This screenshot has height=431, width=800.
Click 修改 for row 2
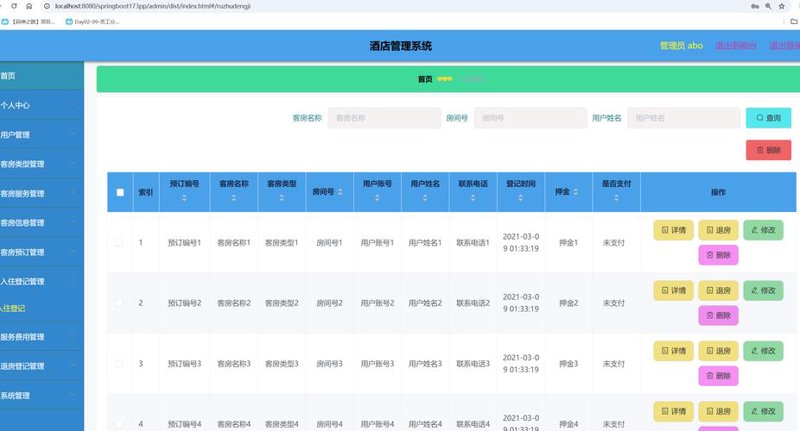pos(763,290)
